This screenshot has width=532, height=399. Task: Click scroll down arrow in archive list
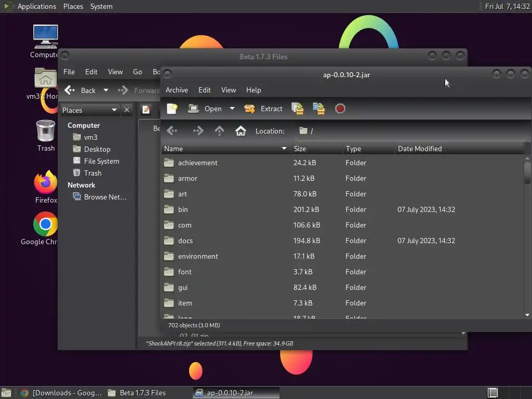[x=527, y=315]
